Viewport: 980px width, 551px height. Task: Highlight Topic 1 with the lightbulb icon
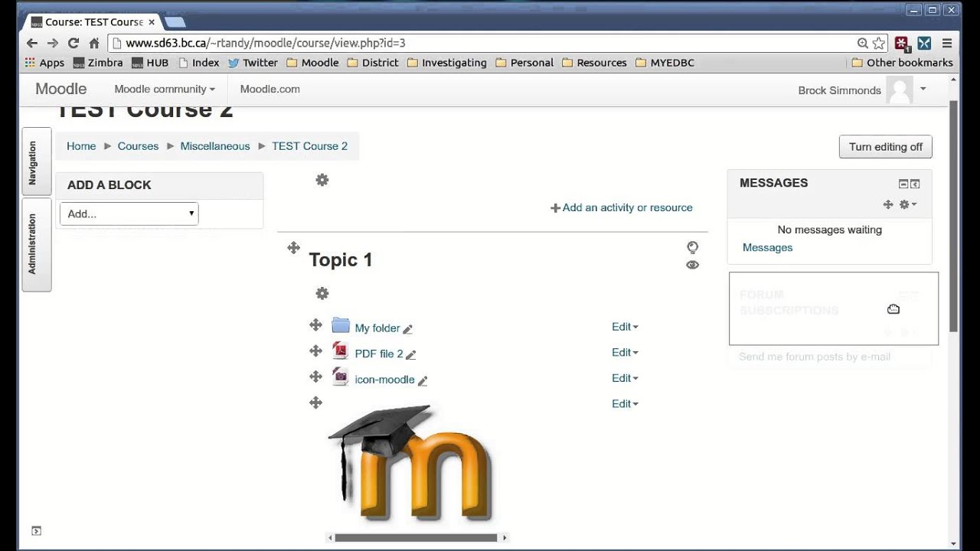click(x=692, y=247)
